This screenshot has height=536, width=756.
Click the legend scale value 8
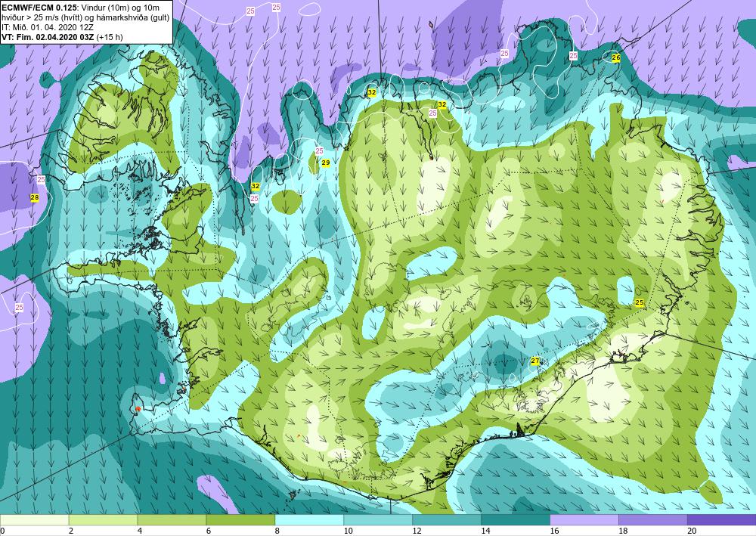pos(277,531)
